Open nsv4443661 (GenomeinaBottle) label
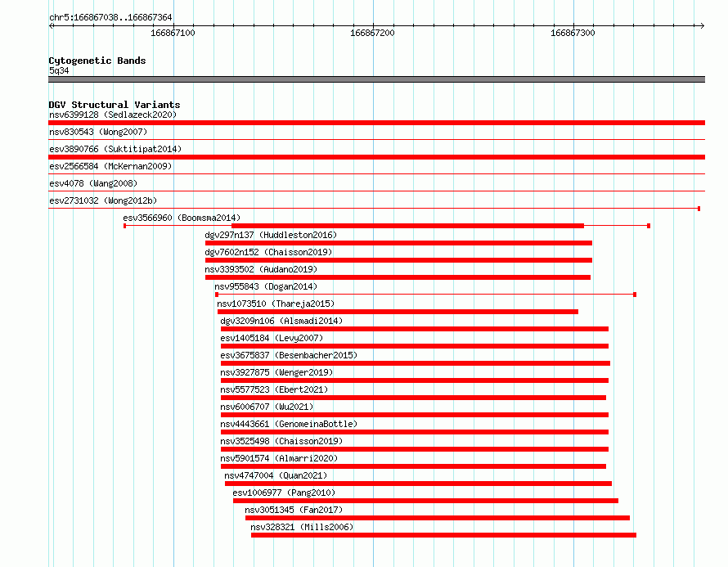The height and width of the screenshot is (567, 728). pos(289,424)
